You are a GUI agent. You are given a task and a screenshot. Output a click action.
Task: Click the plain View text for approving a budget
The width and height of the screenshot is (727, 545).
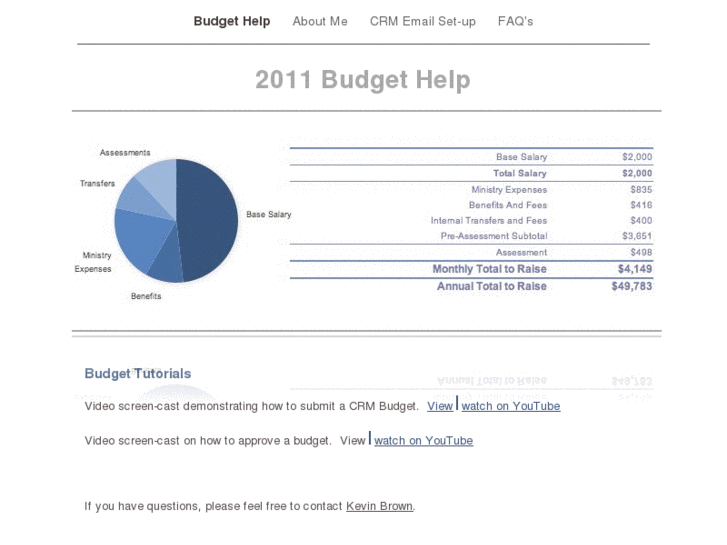point(352,441)
